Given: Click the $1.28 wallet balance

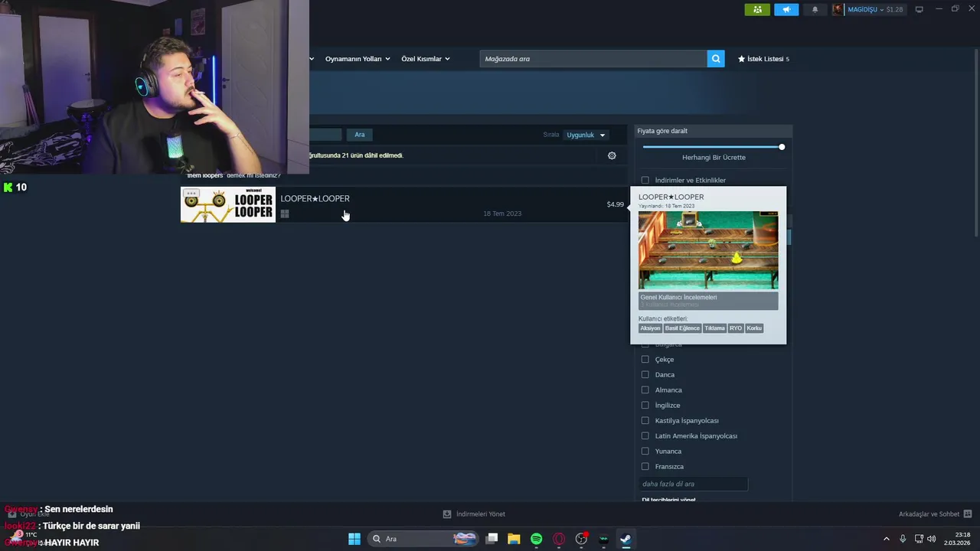Looking at the screenshot, I should (894, 9).
